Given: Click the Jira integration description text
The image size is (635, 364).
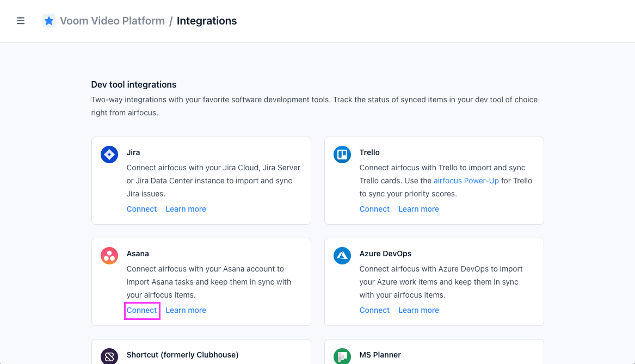Looking at the screenshot, I should 213,181.
